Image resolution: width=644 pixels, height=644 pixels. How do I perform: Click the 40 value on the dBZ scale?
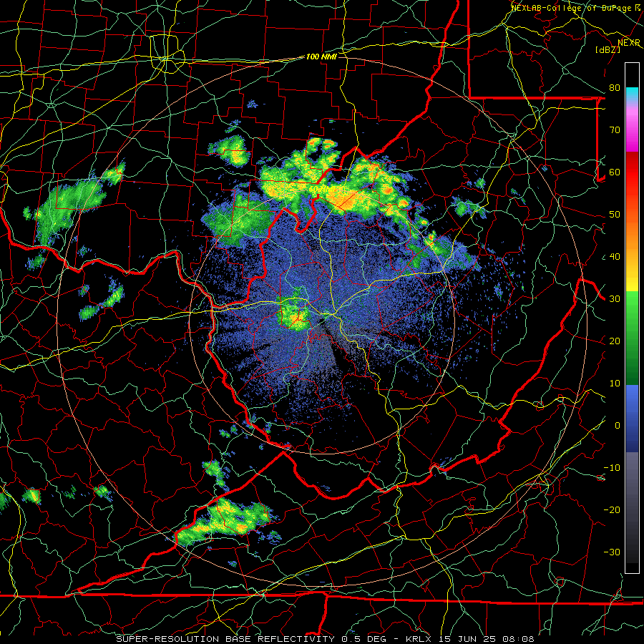click(x=615, y=257)
